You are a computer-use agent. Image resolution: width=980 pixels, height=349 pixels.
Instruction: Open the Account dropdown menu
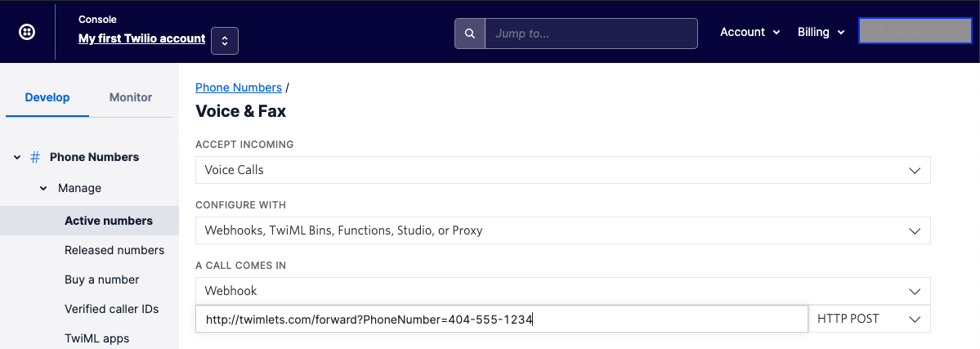tap(750, 32)
